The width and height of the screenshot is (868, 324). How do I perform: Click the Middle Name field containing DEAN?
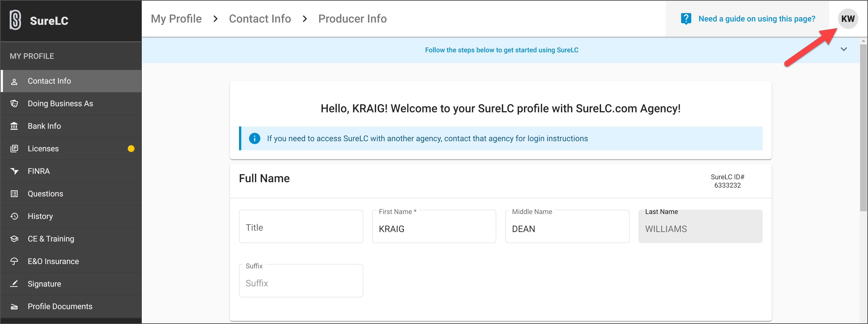click(x=567, y=226)
